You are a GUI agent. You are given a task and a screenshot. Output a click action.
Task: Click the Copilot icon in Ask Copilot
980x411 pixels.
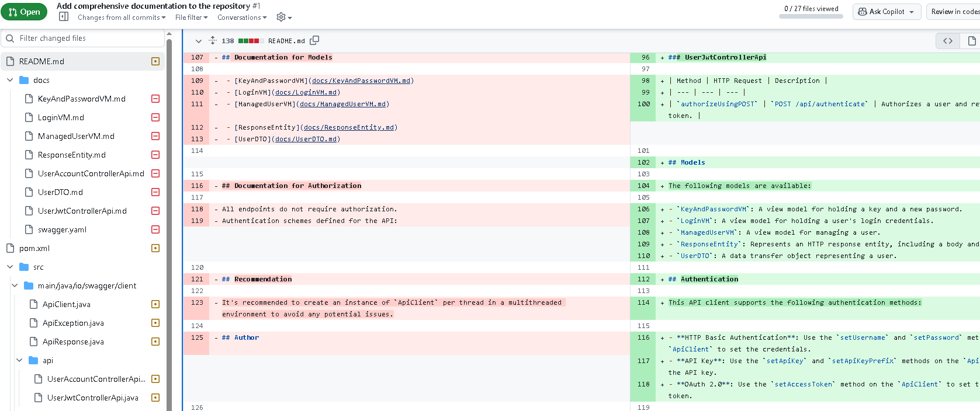coord(862,12)
